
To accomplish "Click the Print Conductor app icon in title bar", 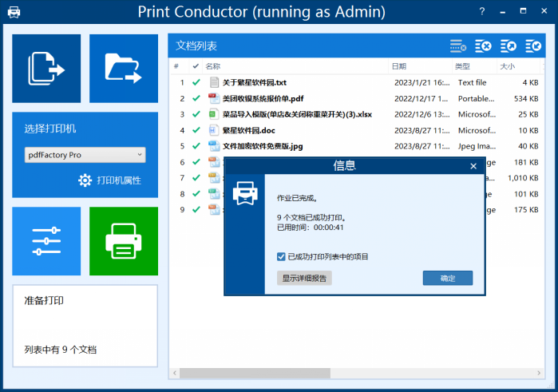I will 14,12.
